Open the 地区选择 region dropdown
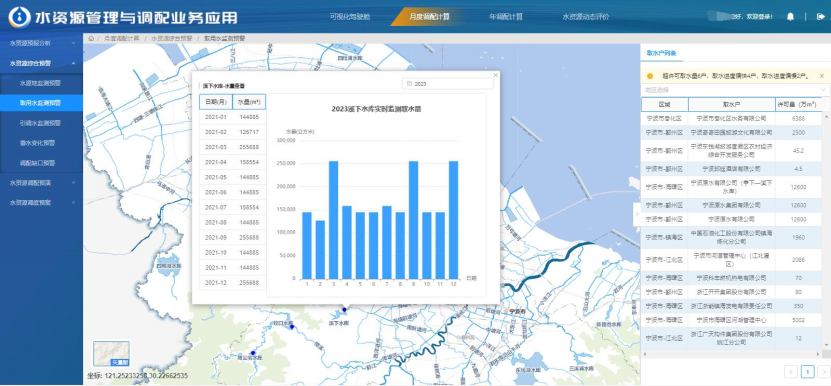 pos(735,90)
